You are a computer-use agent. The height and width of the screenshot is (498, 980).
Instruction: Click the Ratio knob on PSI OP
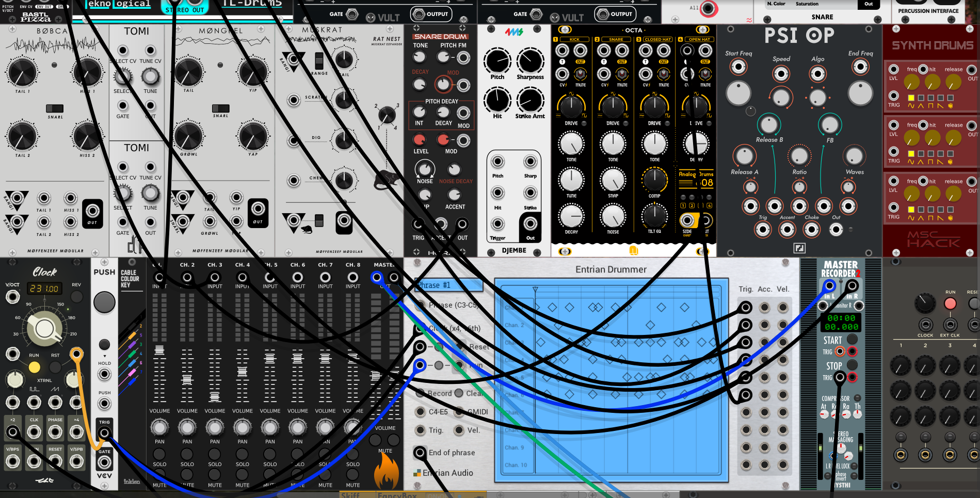799,156
